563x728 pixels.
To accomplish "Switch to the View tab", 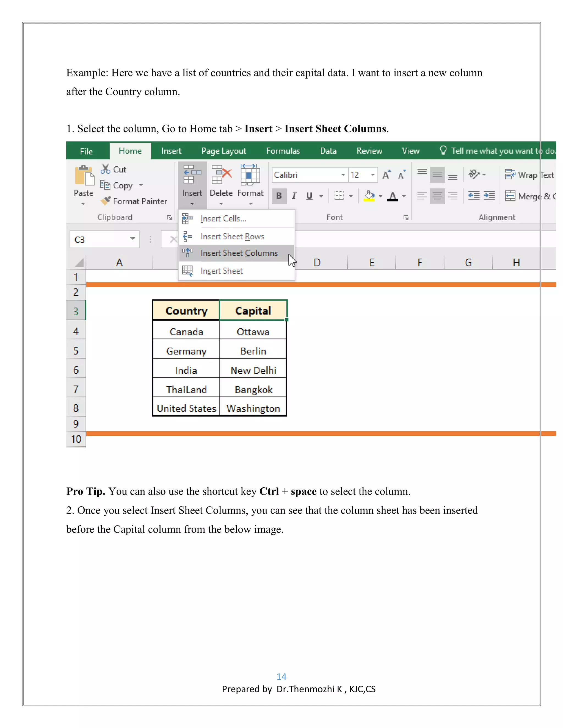I will click(411, 151).
